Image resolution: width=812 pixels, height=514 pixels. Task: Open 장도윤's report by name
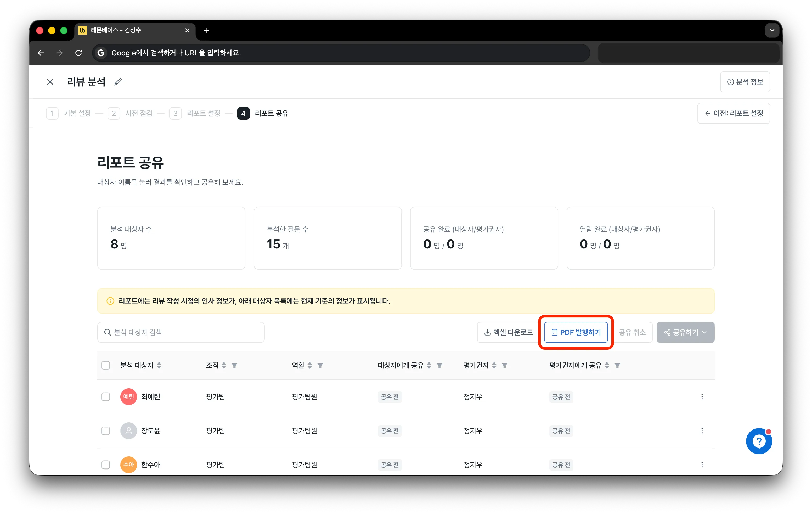150,431
